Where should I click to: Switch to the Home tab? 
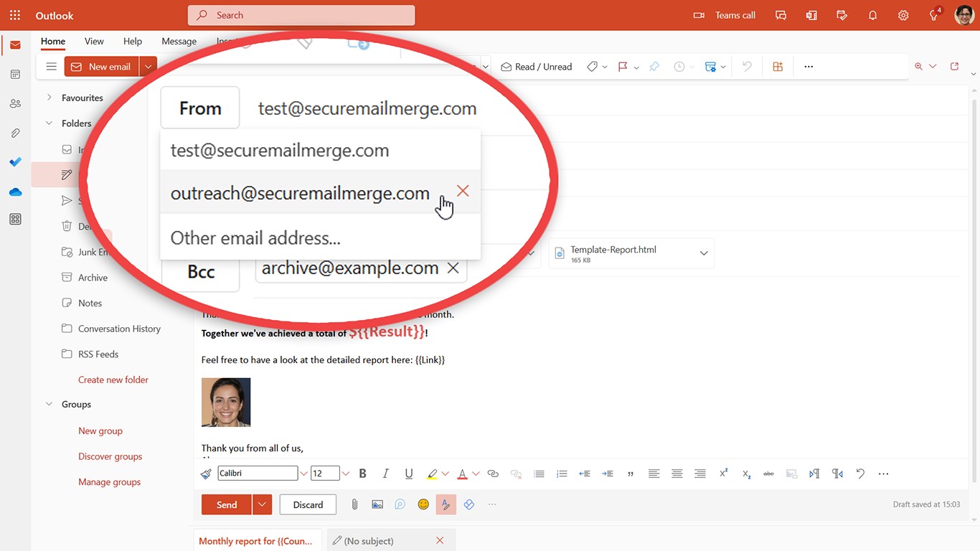(53, 42)
